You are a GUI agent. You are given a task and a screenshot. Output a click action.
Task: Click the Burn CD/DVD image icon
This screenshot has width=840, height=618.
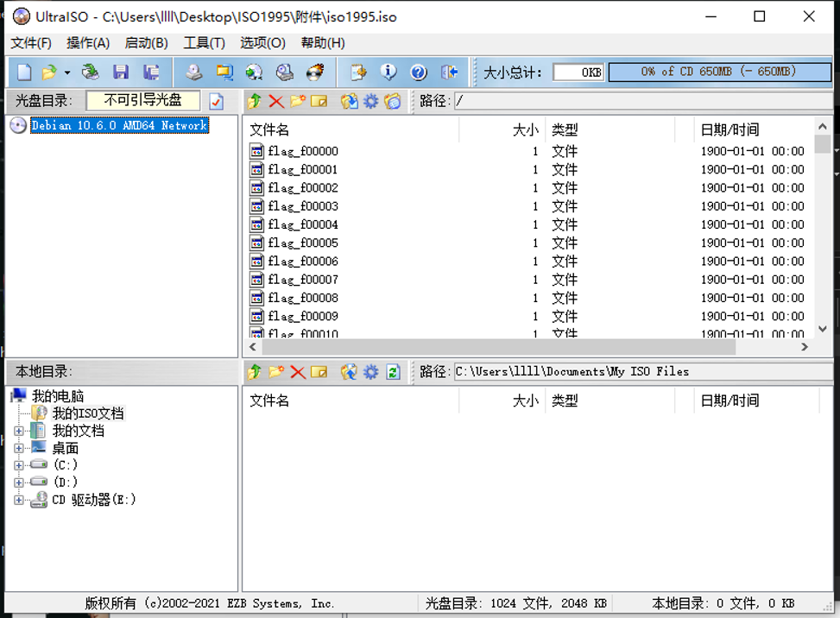pos(315,73)
